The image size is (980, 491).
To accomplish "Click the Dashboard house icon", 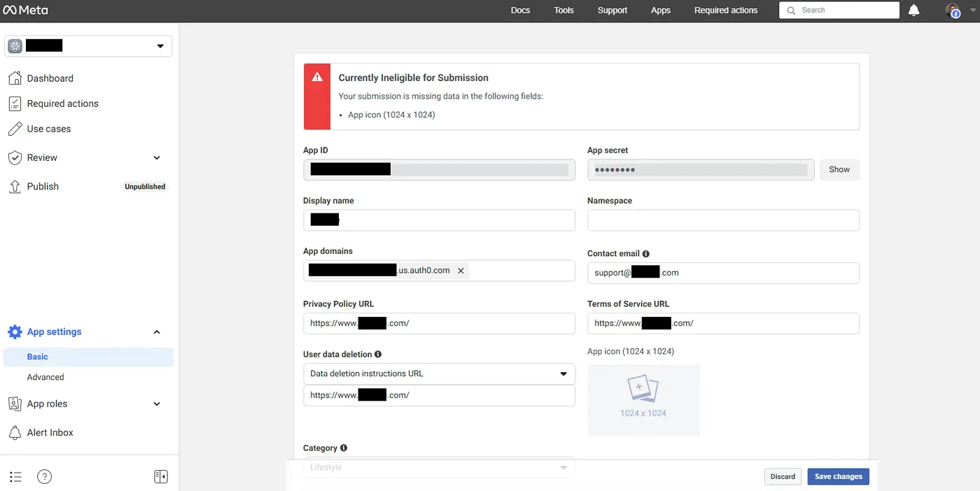I will [15, 78].
